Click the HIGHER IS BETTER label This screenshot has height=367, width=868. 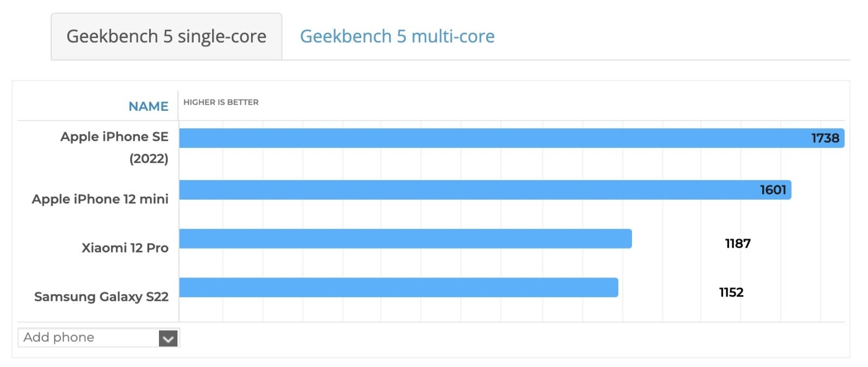point(220,102)
